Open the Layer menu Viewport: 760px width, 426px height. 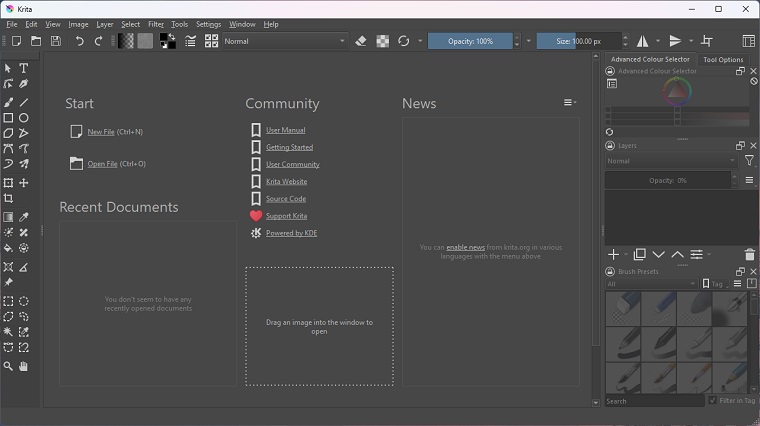point(105,24)
